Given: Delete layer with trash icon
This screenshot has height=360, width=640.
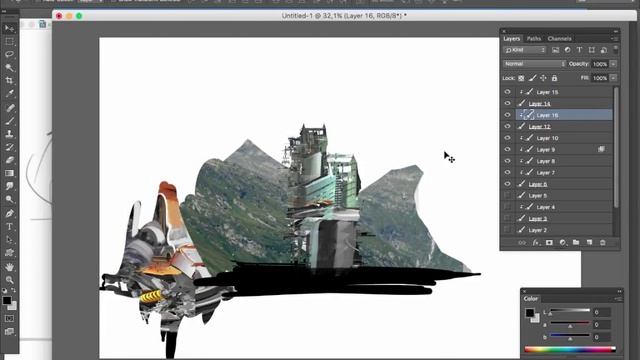Looking at the screenshot, I should 602,242.
